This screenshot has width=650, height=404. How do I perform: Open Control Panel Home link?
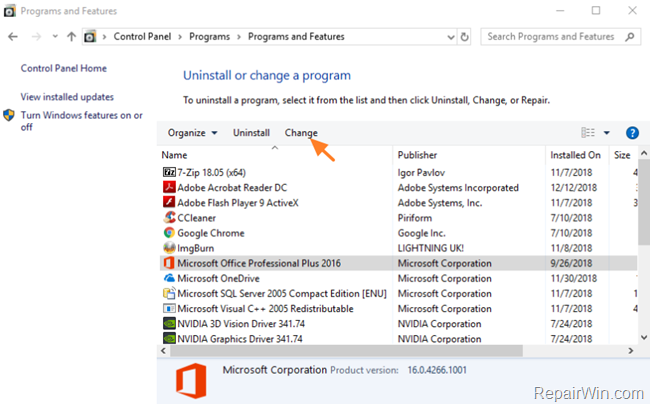click(63, 68)
